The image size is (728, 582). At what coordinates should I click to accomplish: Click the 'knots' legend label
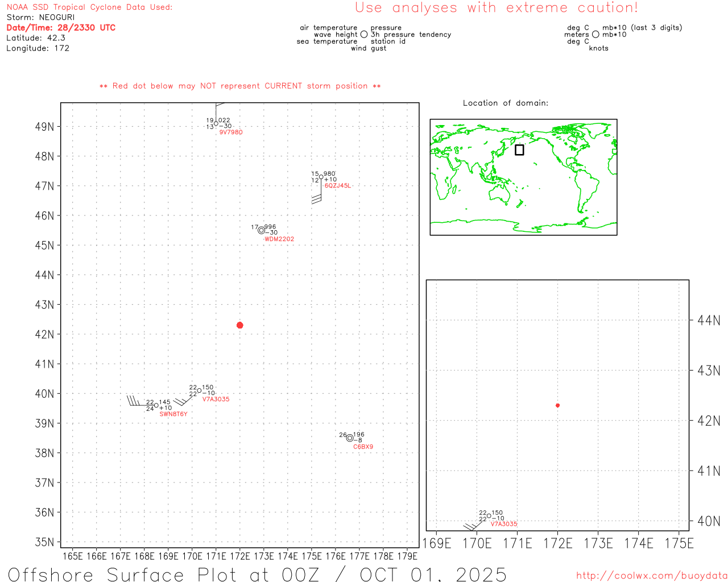click(x=599, y=48)
